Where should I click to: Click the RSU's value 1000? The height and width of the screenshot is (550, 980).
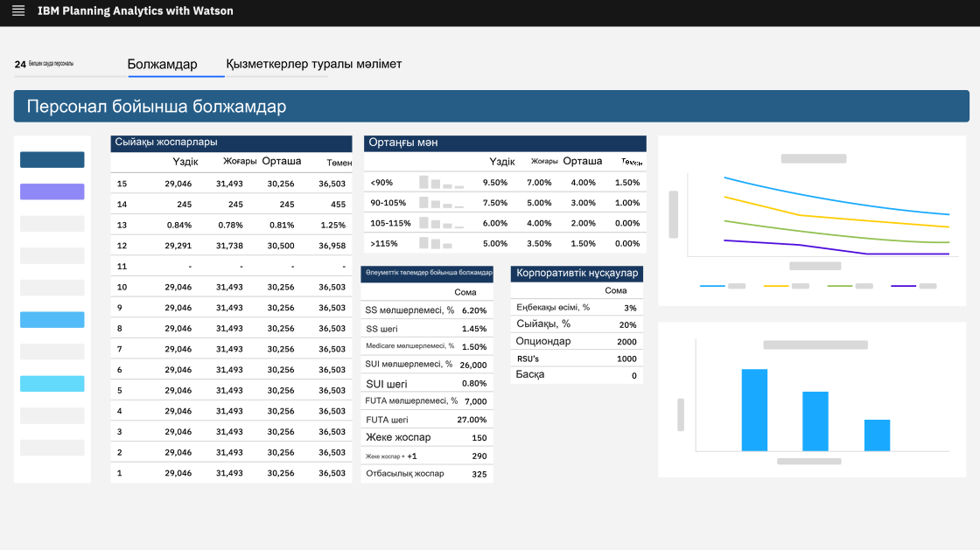click(x=626, y=359)
